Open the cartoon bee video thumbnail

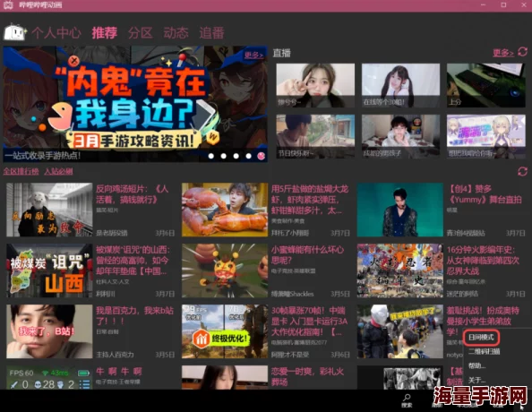[225, 270]
